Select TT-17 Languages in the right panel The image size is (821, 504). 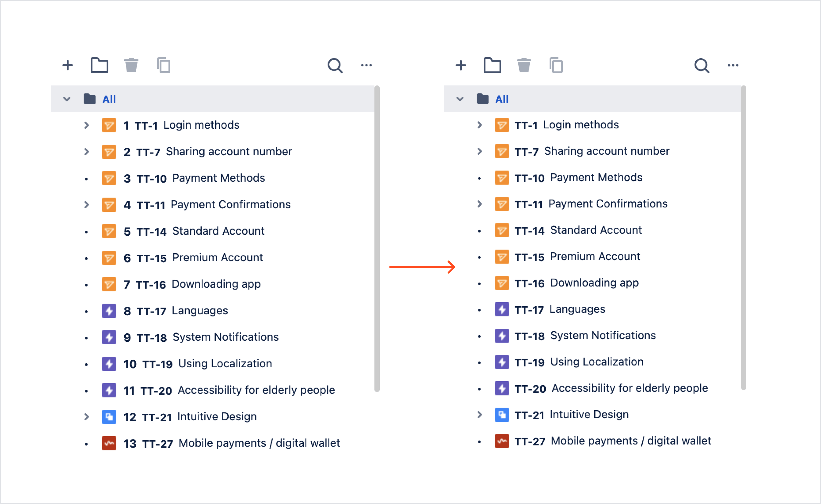577,309
